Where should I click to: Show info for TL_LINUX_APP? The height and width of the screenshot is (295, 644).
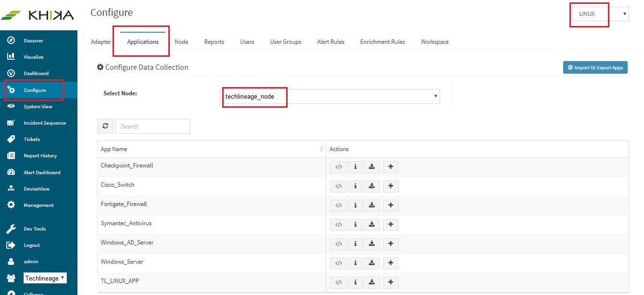click(355, 282)
